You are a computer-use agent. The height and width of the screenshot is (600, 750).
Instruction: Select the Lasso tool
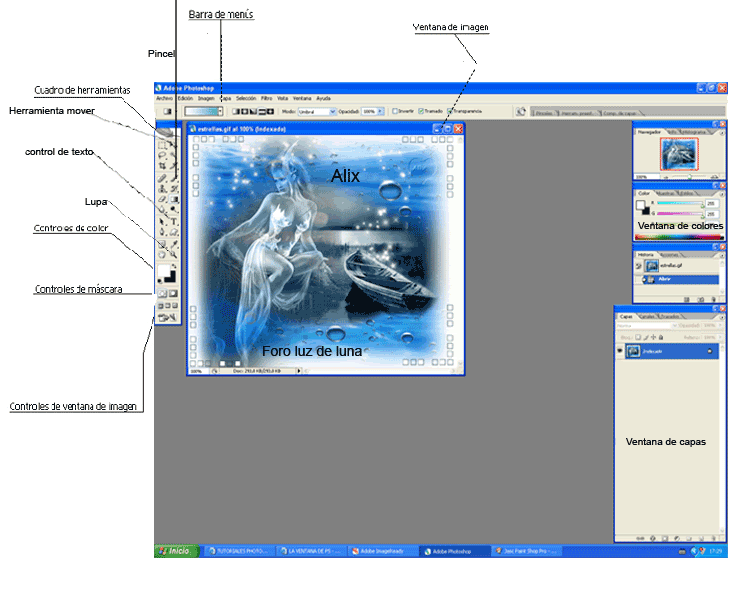click(x=162, y=156)
